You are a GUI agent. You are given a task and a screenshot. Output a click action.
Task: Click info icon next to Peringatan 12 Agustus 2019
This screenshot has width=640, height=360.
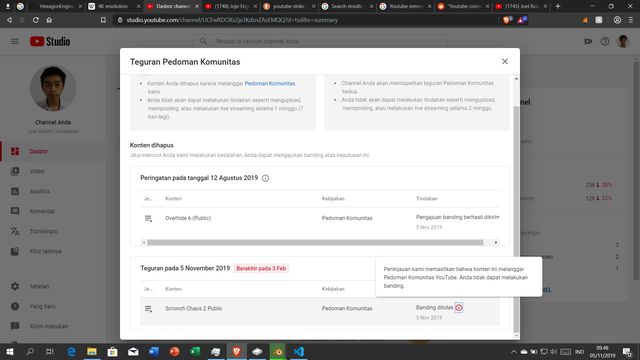pos(265,178)
